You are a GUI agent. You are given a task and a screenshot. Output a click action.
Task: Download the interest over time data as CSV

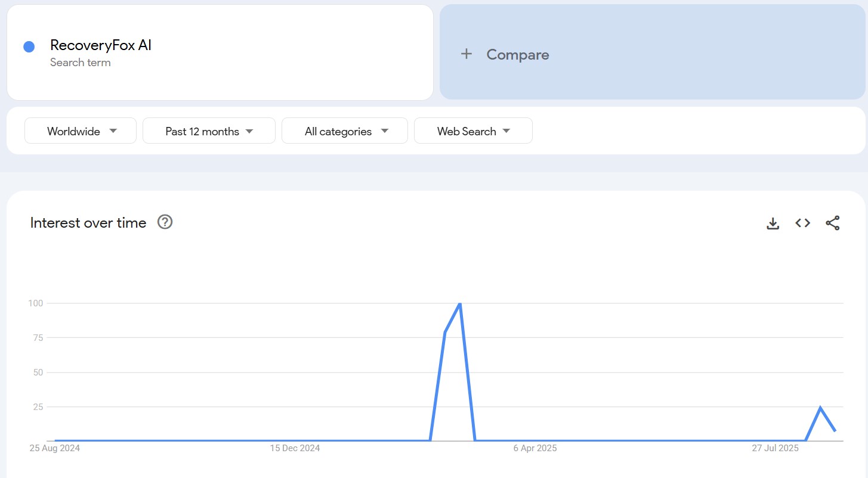773,224
